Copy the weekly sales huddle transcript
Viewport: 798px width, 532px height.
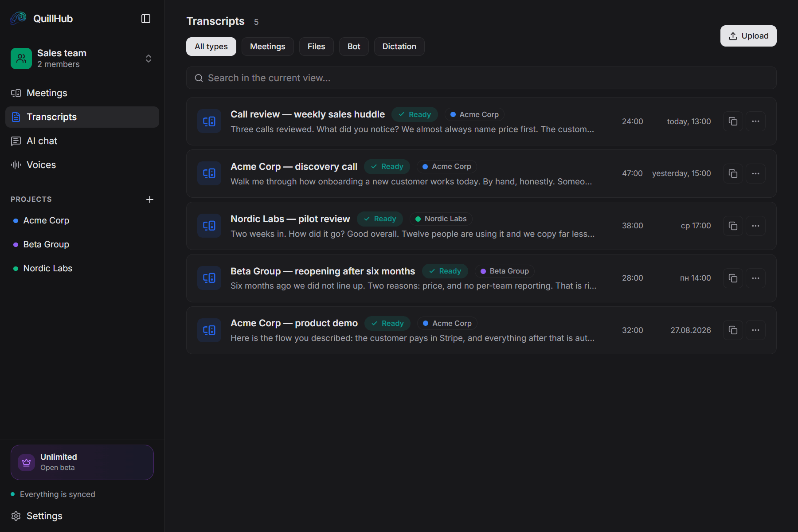(x=733, y=121)
